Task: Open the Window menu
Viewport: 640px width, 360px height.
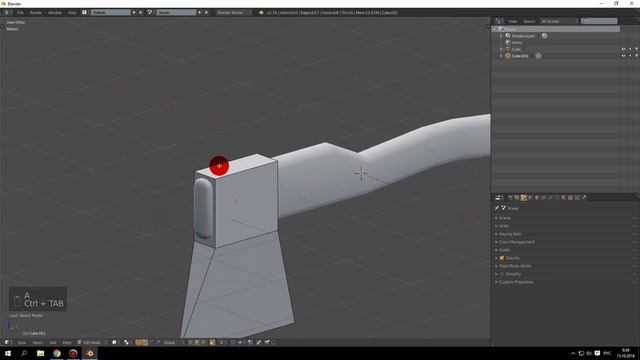Action: [x=55, y=13]
